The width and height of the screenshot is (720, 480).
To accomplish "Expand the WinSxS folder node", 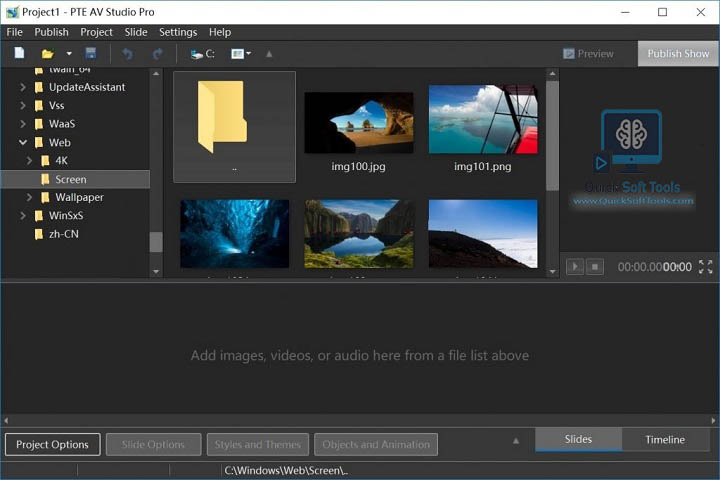I will click(x=22, y=215).
